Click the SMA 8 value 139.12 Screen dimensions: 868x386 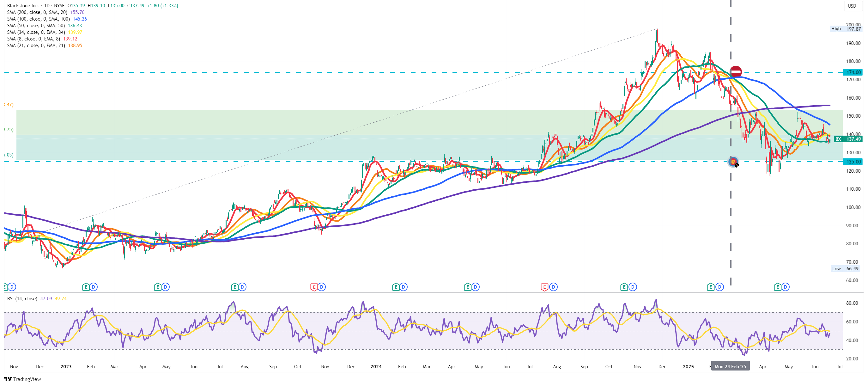click(70, 39)
